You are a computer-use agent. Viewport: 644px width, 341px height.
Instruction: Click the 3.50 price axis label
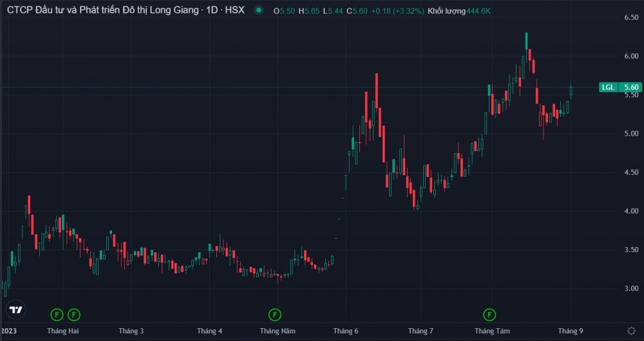click(x=631, y=250)
